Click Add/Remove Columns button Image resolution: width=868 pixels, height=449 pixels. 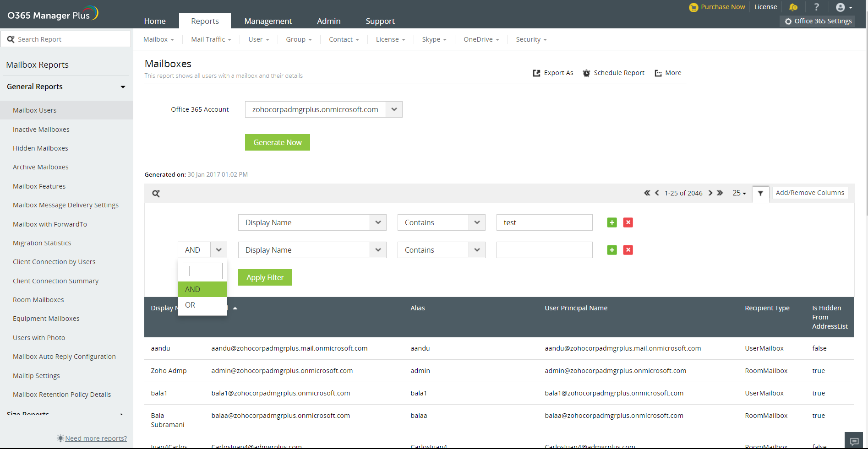[810, 193]
